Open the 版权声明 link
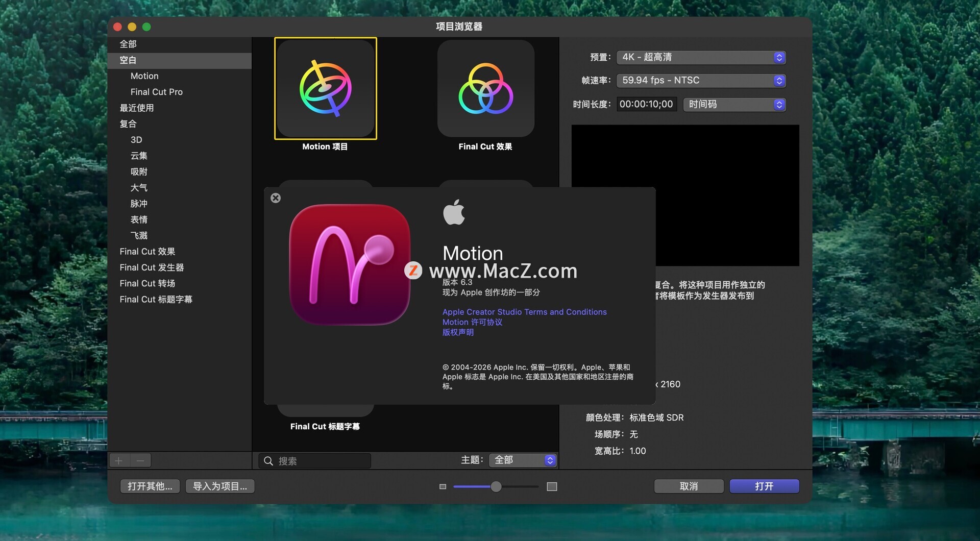 point(458,332)
